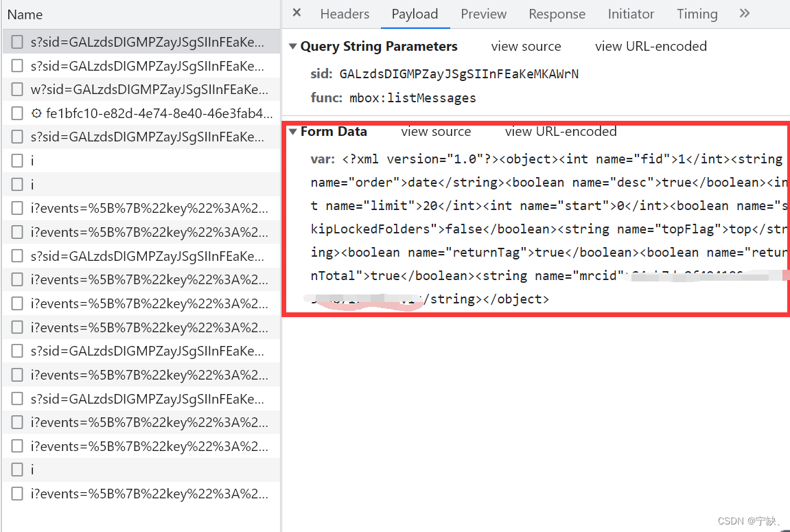The image size is (790, 532).
Task: Check the checkbox beside the w?sid request
Action: [16, 89]
